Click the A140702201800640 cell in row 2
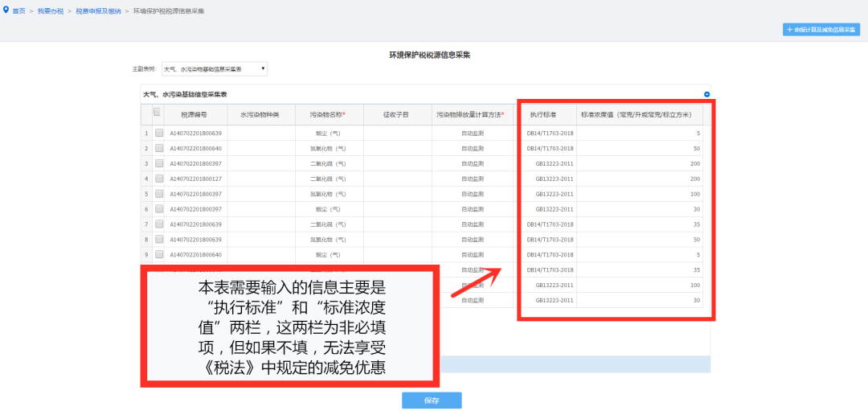868x411 pixels. coord(194,149)
